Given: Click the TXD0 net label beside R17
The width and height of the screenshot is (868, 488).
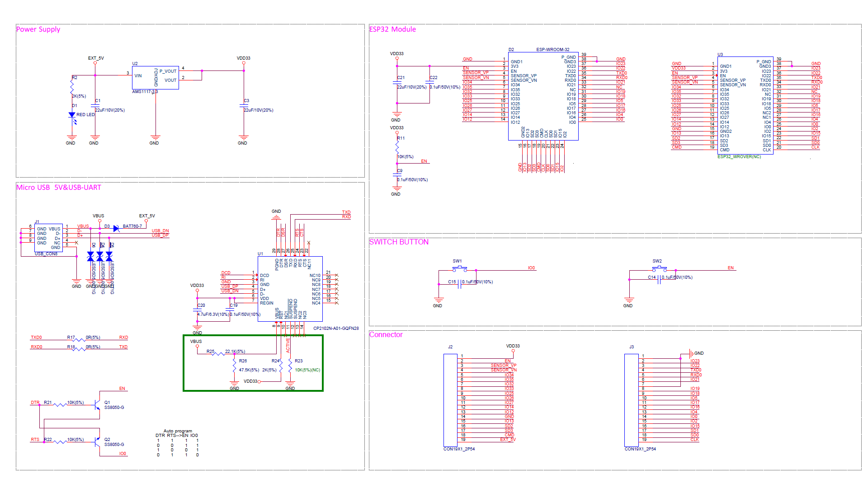Looking at the screenshot, I should coord(36,338).
